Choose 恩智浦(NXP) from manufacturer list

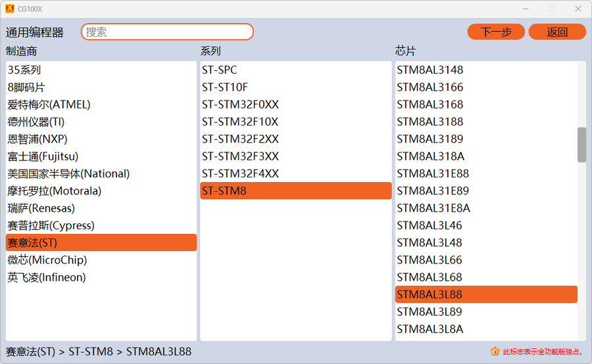pos(37,139)
